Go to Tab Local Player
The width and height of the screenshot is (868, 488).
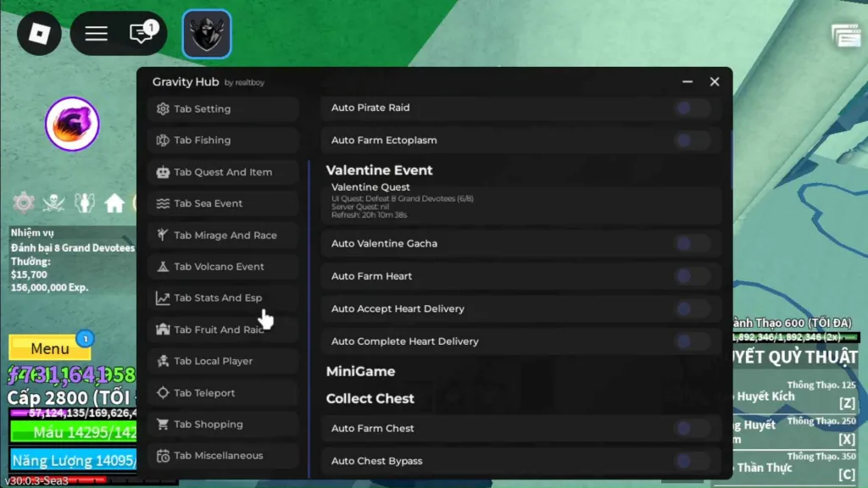pyautogui.click(x=224, y=361)
